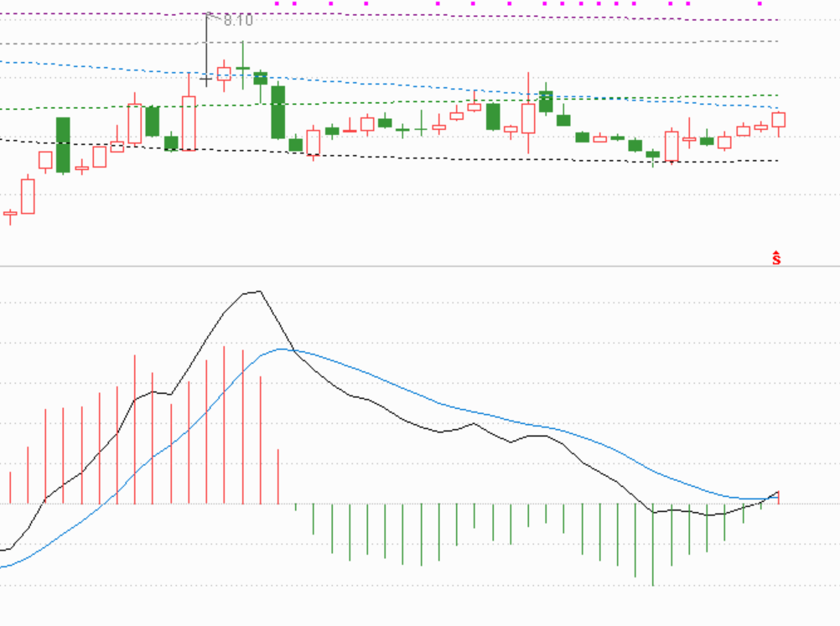Click the red S signal marker
The width and height of the screenshot is (840, 626).
click(776, 258)
